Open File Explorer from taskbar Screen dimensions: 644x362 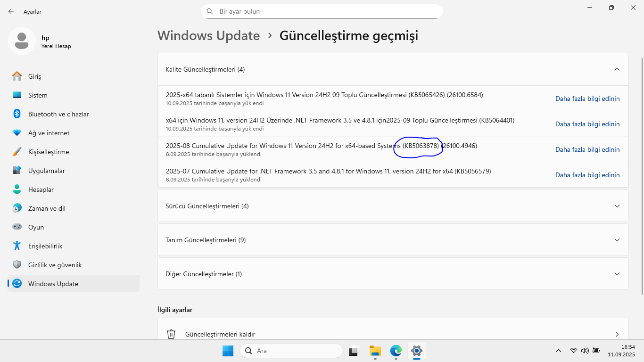(375, 351)
